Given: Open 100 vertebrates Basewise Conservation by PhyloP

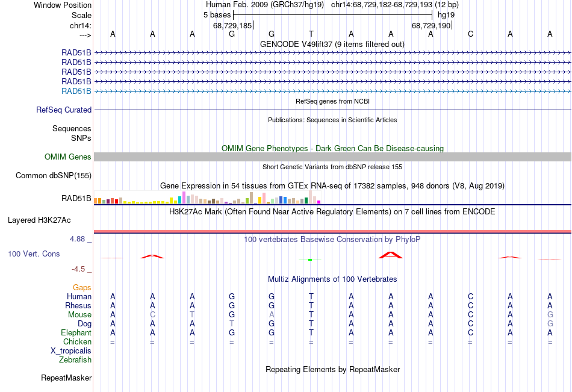Looking at the screenshot, I should [x=332, y=240].
